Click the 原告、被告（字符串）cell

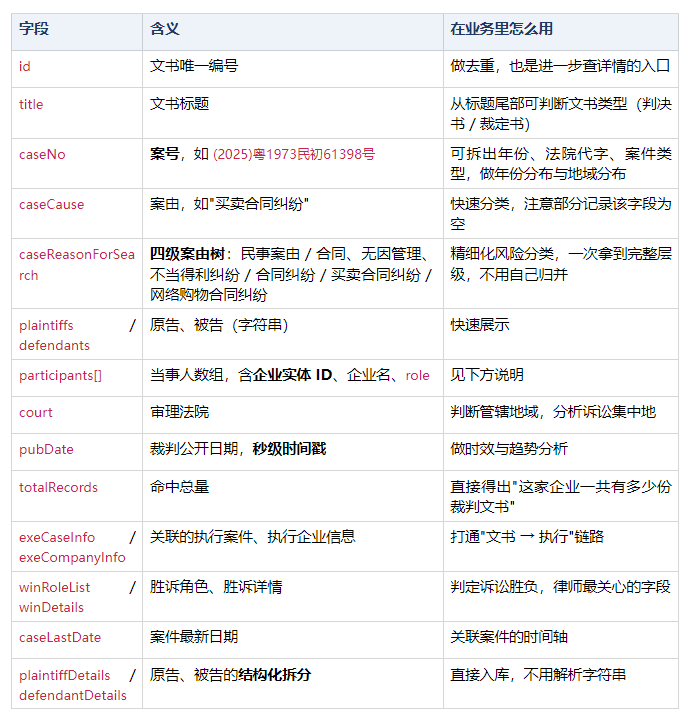(x=293, y=334)
